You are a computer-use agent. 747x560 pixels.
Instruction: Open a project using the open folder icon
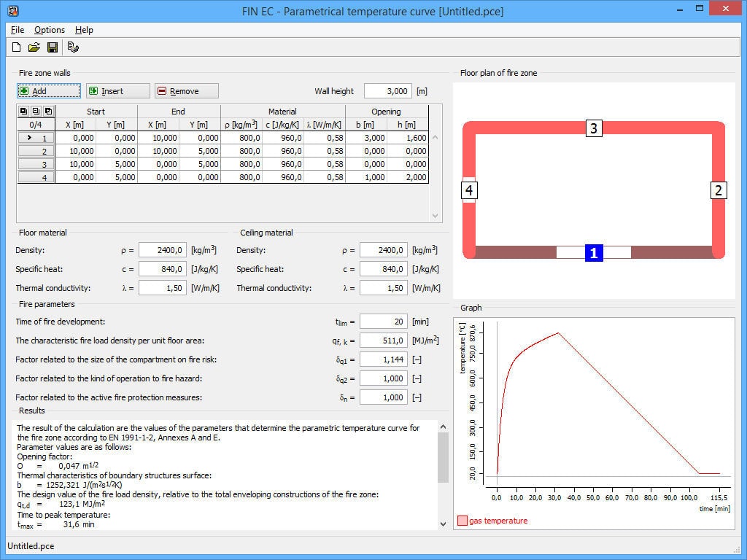34,47
